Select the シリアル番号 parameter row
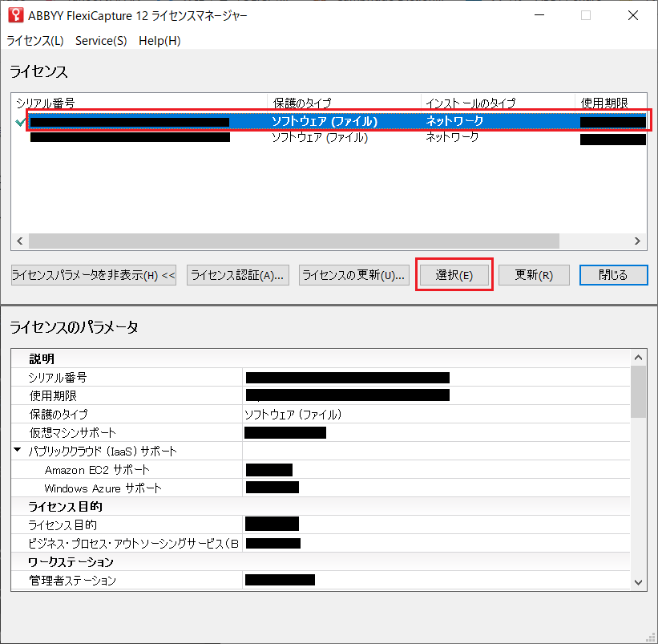This screenshot has width=658, height=644. (x=321, y=378)
